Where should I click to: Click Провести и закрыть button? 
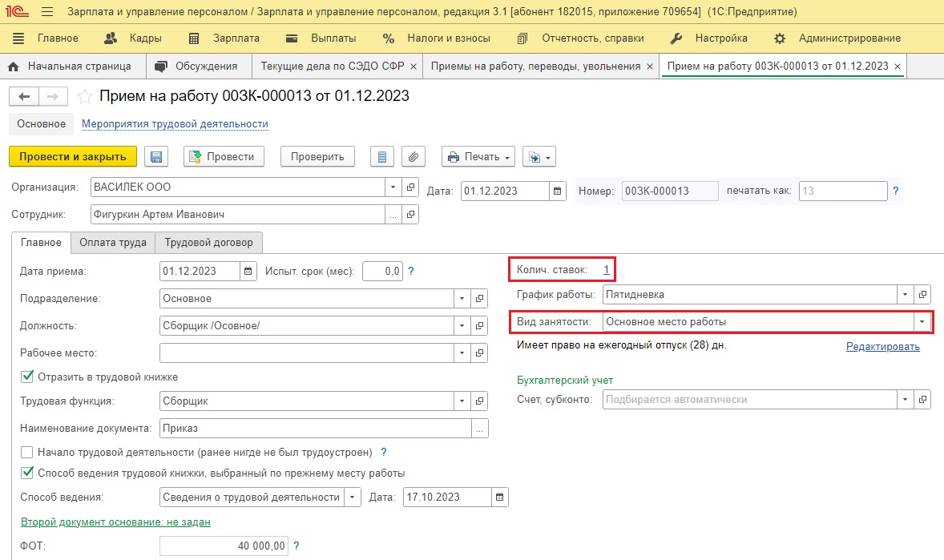pos(73,156)
